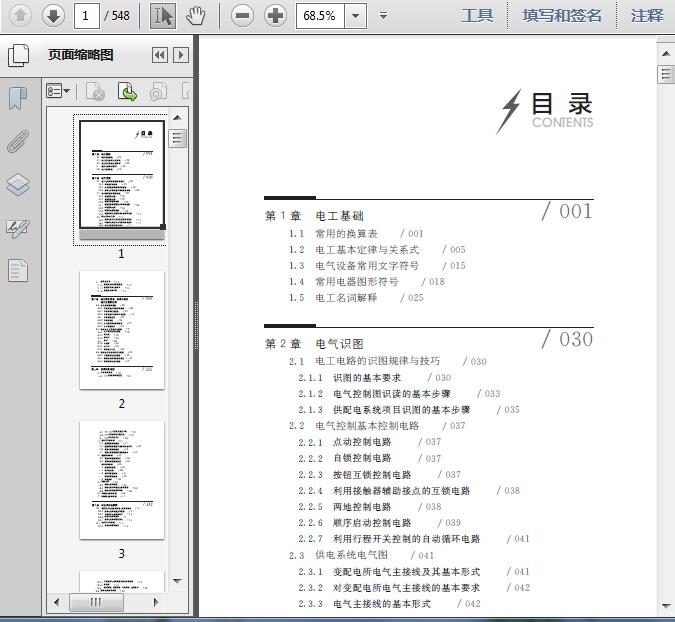Open the 工具 pane
This screenshot has height=622, width=675.
477,16
